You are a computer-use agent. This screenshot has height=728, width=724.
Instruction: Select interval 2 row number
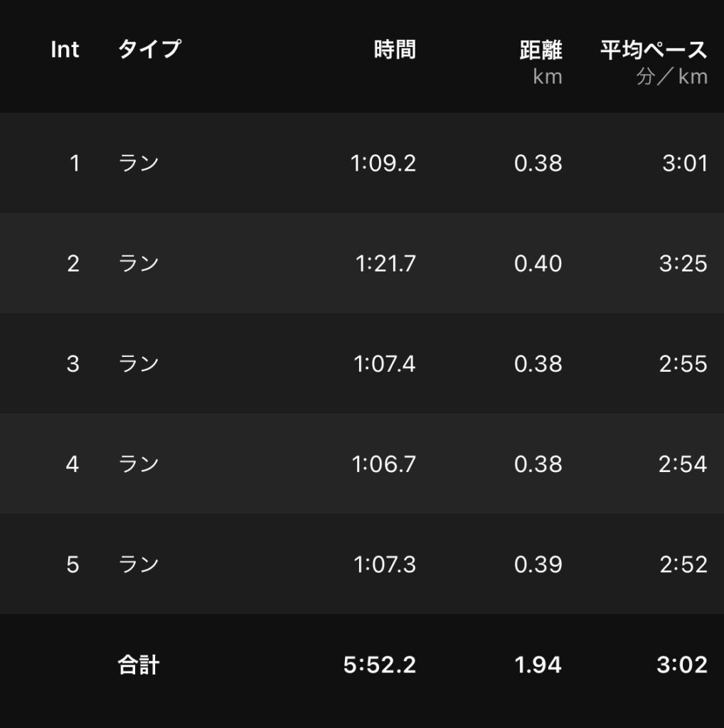tap(73, 264)
